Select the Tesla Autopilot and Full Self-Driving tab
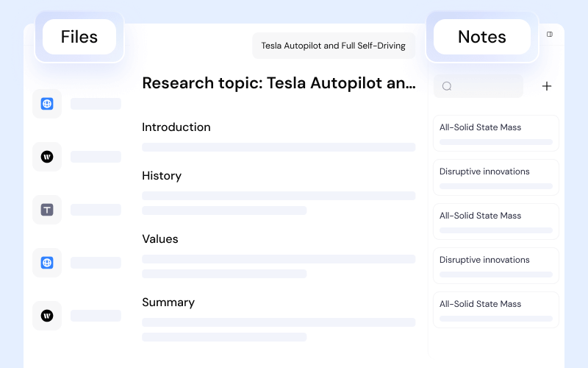 (x=334, y=46)
